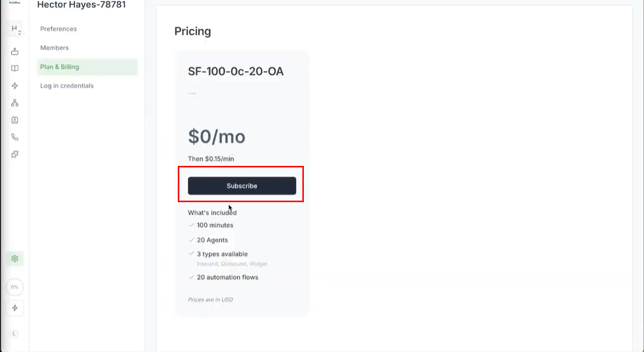Click the Hector Hayes-78781 workspace name
Viewport: 644px width, 352px height.
pyautogui.click(x=81, y=5)
